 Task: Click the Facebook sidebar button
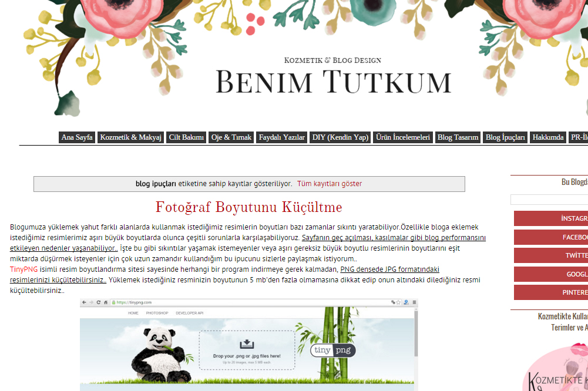coord(551,237)
